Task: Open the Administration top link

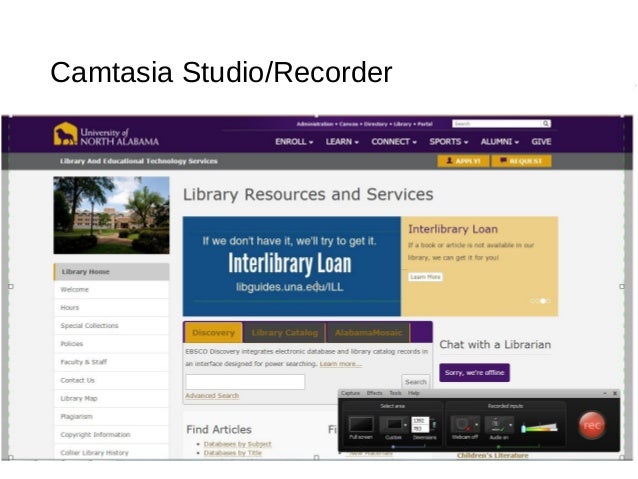Action: (x=315, y=124)
